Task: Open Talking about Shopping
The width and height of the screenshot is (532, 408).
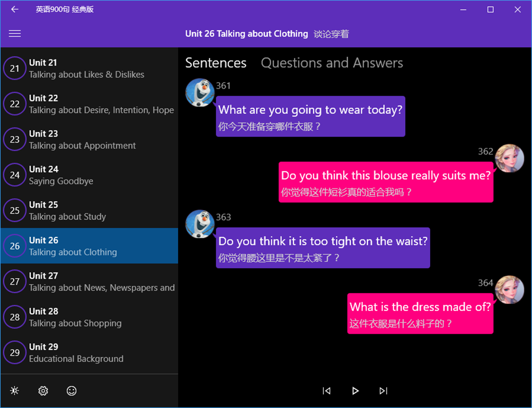Action: (x=89, y=317)
